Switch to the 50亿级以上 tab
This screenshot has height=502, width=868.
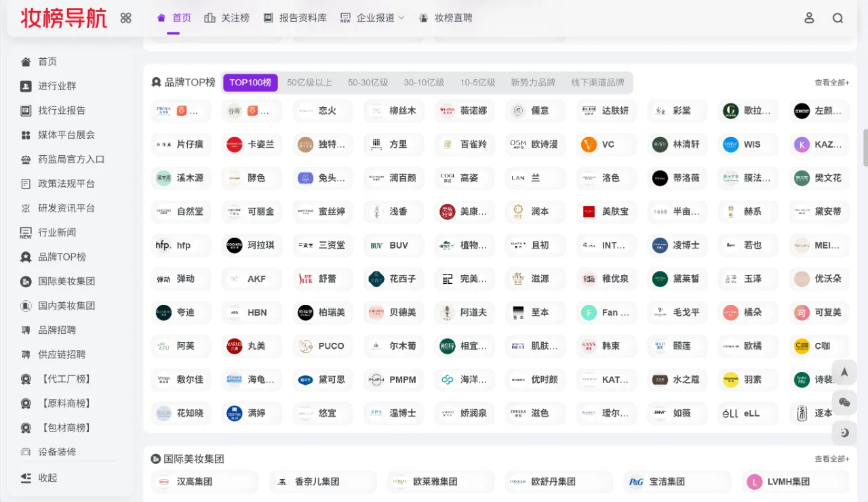(309, 83)
